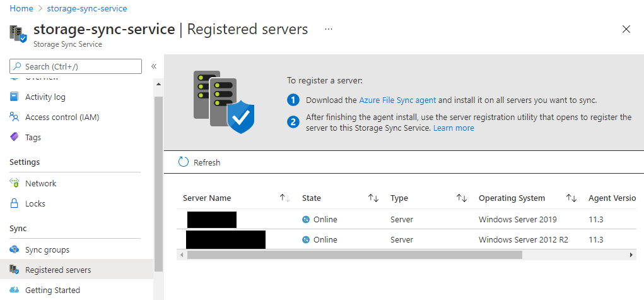Collapse the sidebar with double chevron
Viewport: 644px width, 300px height.
pos(154,66)
